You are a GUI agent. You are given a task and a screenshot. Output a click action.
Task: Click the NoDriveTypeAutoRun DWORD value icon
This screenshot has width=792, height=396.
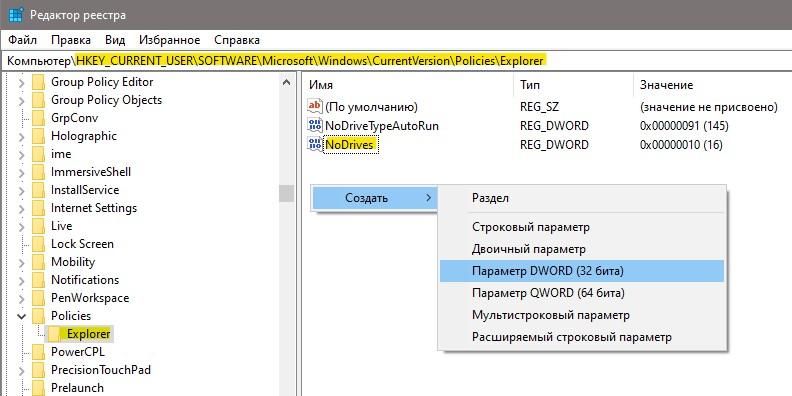click(314, 126)
